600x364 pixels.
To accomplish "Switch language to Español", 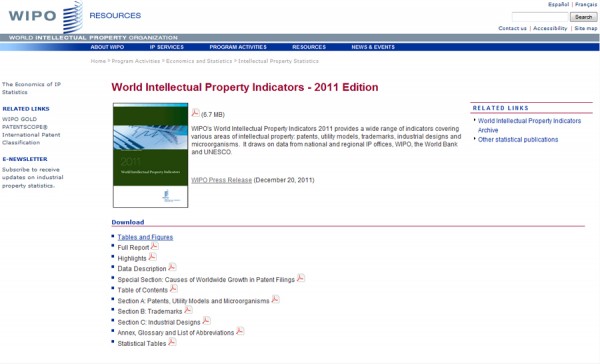I will pos(558,5).
